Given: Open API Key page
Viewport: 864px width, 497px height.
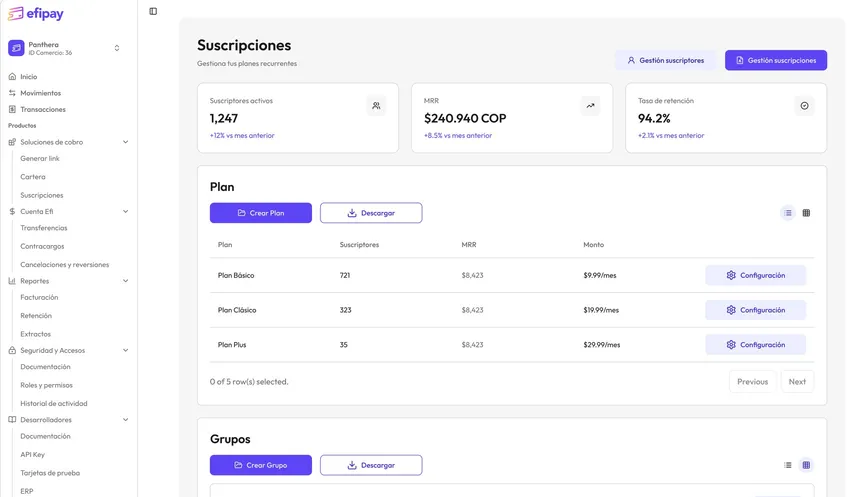Looking at the screenshot, I should (33, 455).
